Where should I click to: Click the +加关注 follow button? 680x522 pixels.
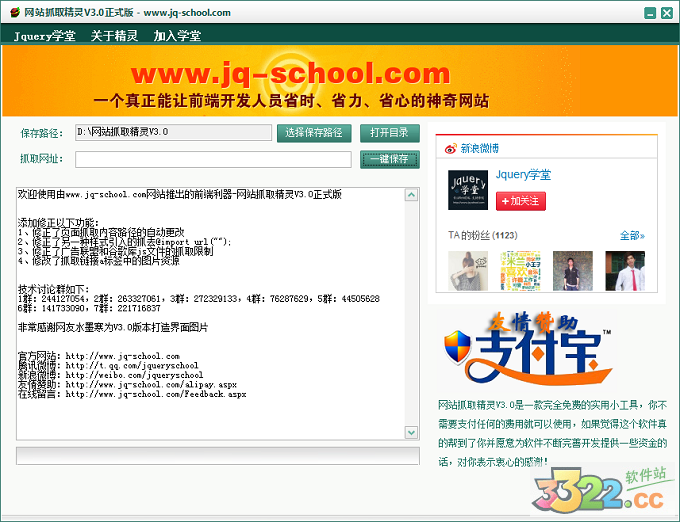[521, 201]
